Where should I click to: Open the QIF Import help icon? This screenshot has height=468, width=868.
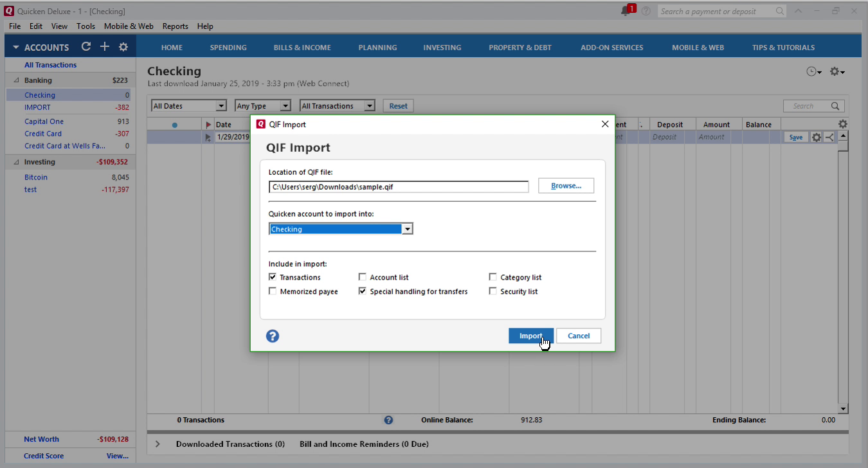coord(273,336)
